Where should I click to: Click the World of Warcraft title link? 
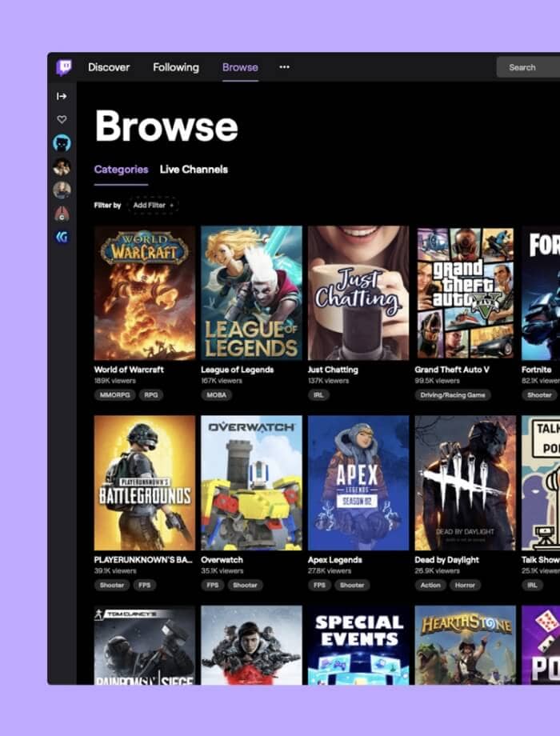[x=129, y=370]
